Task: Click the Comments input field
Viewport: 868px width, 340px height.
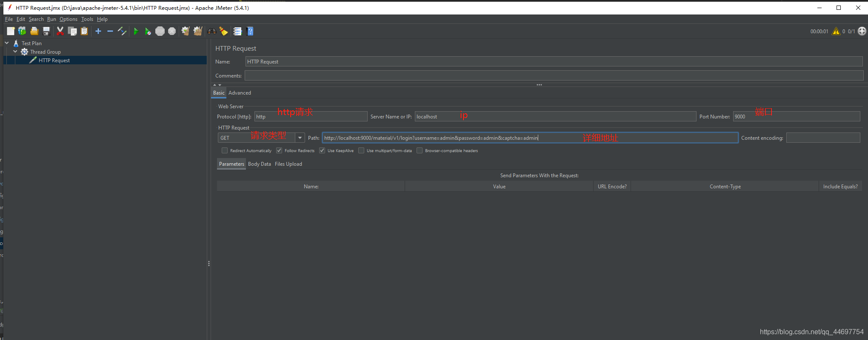Action: (x=554, y=76)
